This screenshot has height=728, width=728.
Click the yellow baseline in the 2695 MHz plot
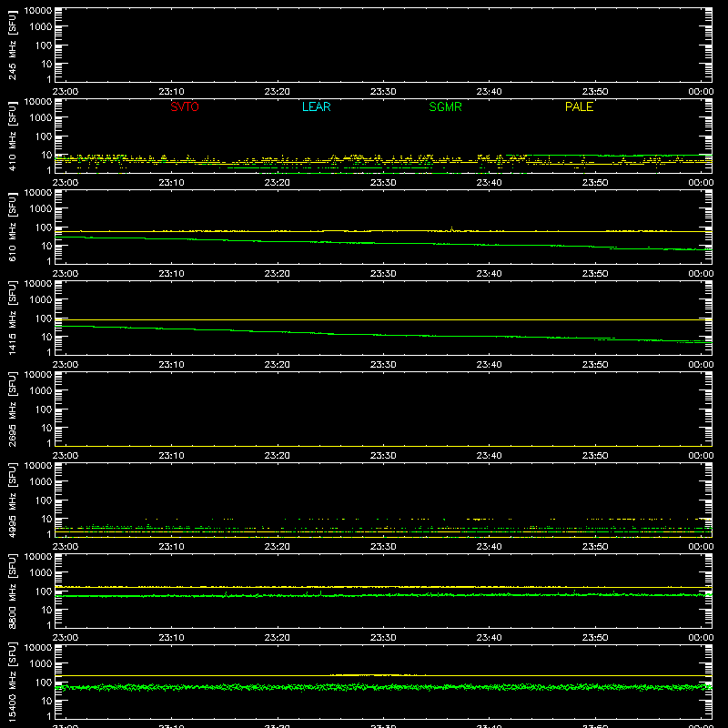[383, 446]
